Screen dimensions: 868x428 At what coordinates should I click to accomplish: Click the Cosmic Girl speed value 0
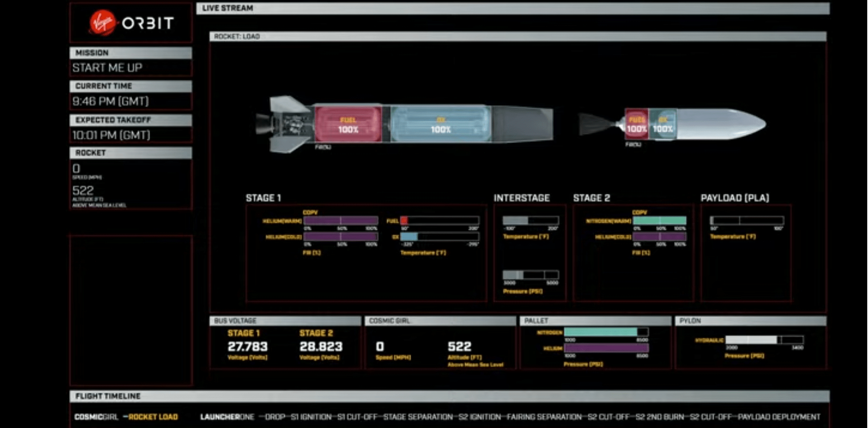pyautogui.click(x=380, y=346)
